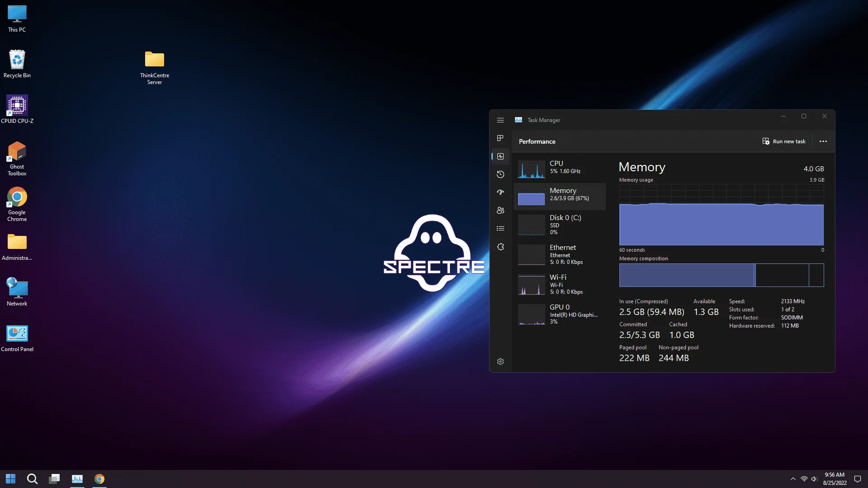
Task: Open the Details page icon
Action: pyautogui.click(x=500, y=229)
